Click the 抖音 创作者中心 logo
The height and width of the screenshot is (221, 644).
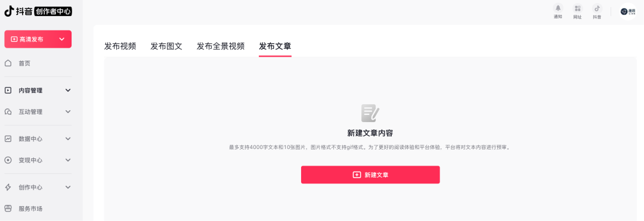tap(38, 12)
